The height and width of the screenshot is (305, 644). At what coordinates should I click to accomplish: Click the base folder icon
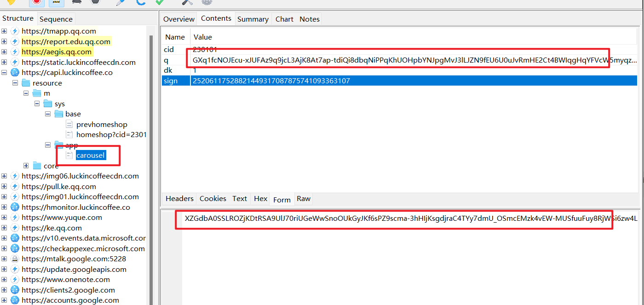click(x=59, y=114)
